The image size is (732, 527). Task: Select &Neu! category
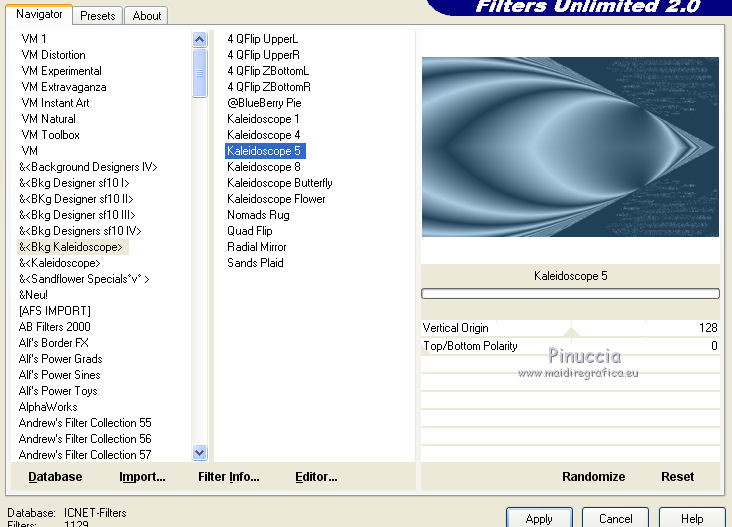click(x=33, y=295)
